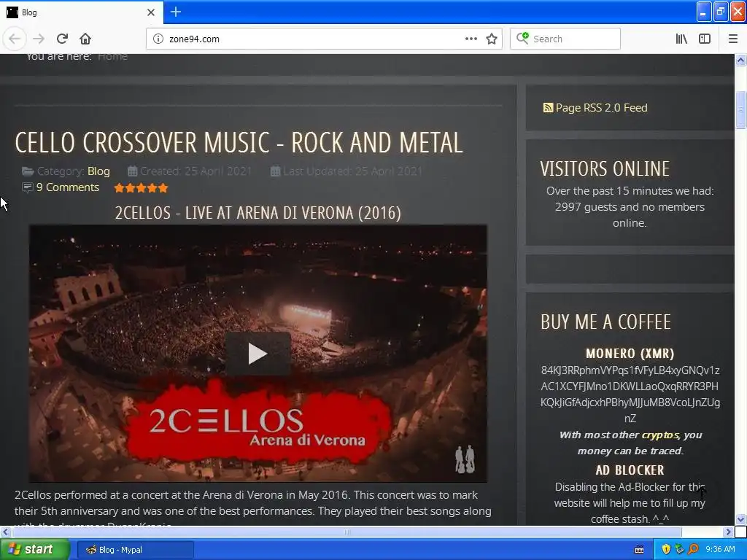Close the Blog tab
Viewport: 747px width, 560px height.
pyautogui.click(x=151, y=12)
